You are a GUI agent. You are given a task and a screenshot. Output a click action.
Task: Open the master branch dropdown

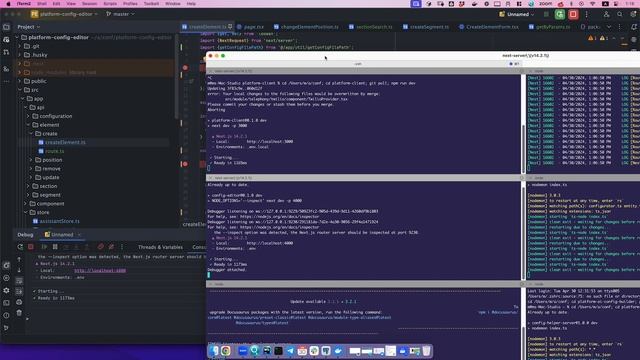120,14
